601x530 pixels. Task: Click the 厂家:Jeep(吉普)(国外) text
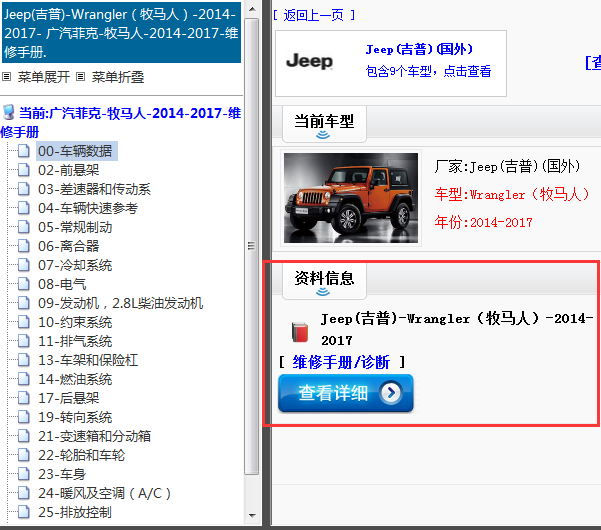(507, 167)
